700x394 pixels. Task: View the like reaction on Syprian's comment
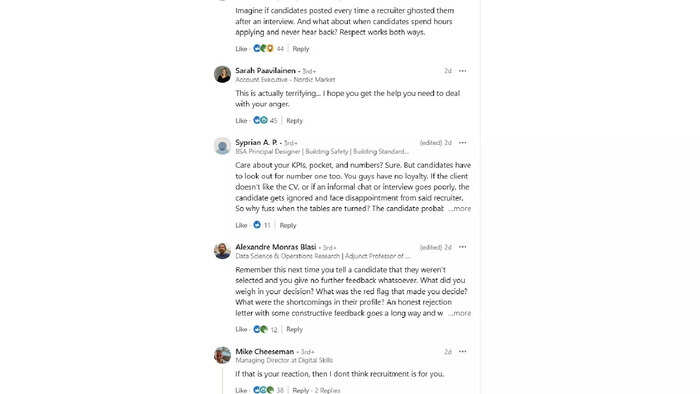point(262,225)
